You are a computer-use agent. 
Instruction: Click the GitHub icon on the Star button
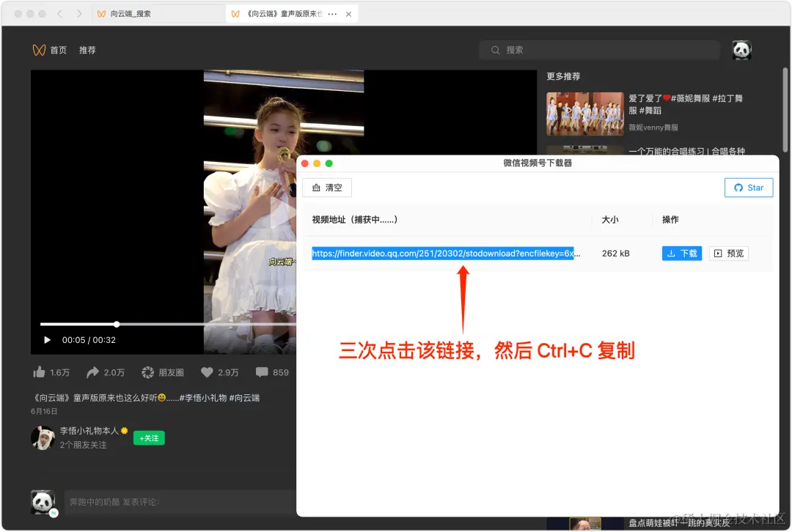738,188
